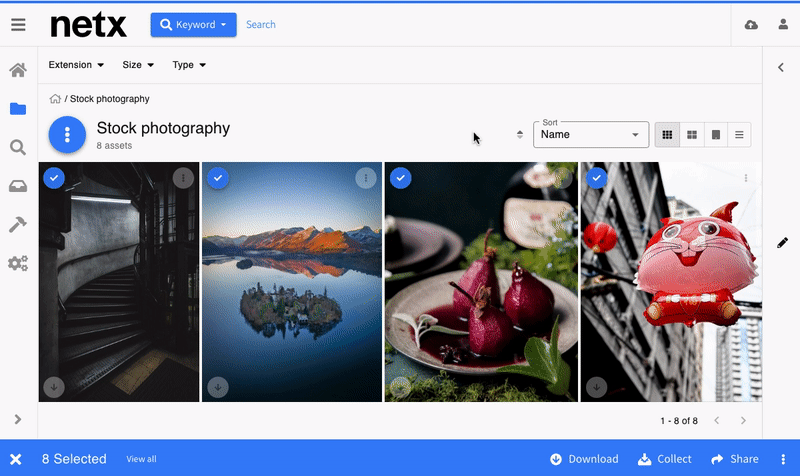Clear selection with the X icon
800x476 pixels.
[x=16, y=459]
